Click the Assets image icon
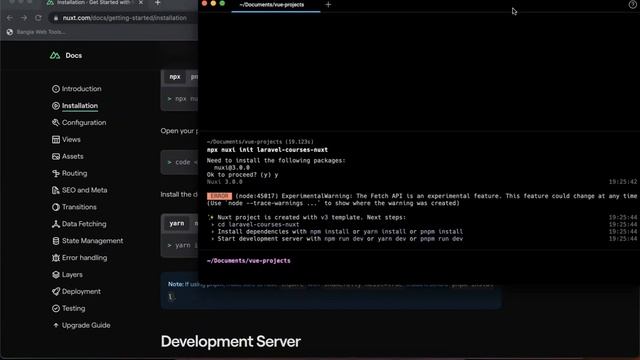 click(56, 156)
